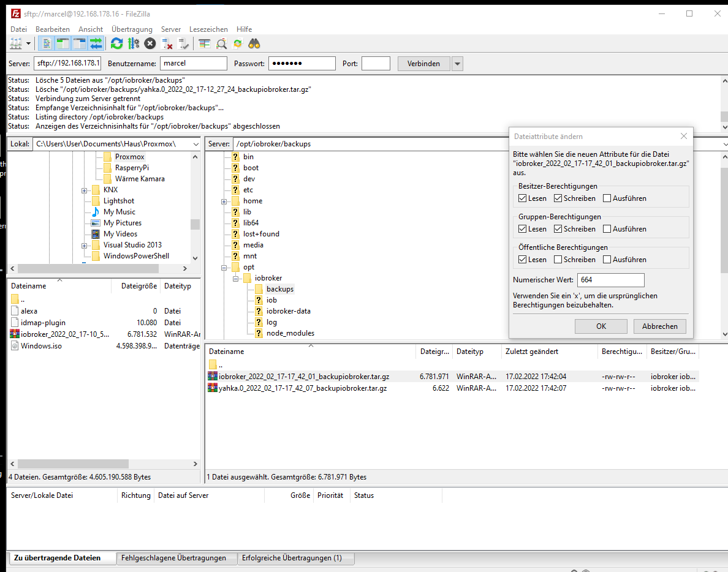The image size is (728, 572).
Task: Click the FileZilla logo in title bar
Action: click(16, 14)
